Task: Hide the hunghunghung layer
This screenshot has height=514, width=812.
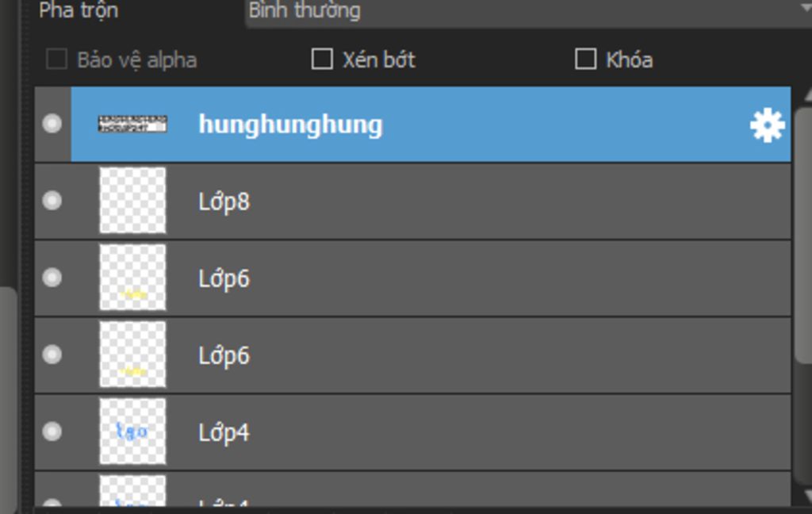Action: pos(52,124)
